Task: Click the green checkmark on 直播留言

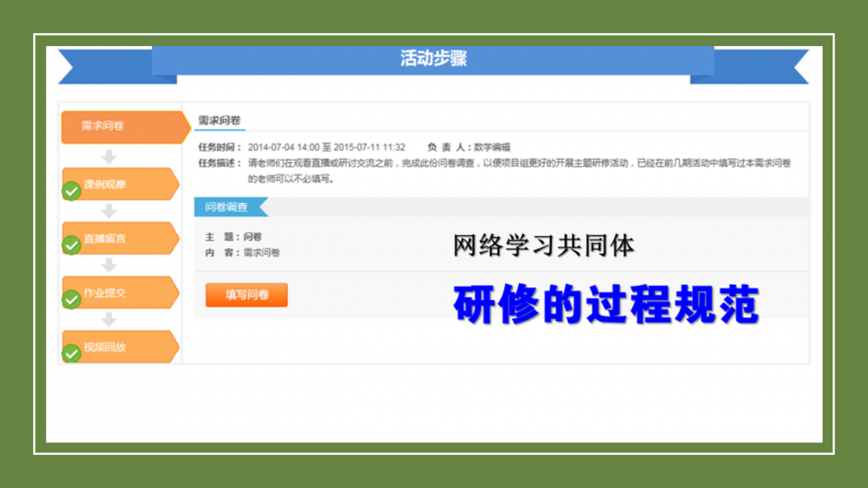Action: (72, 247)
